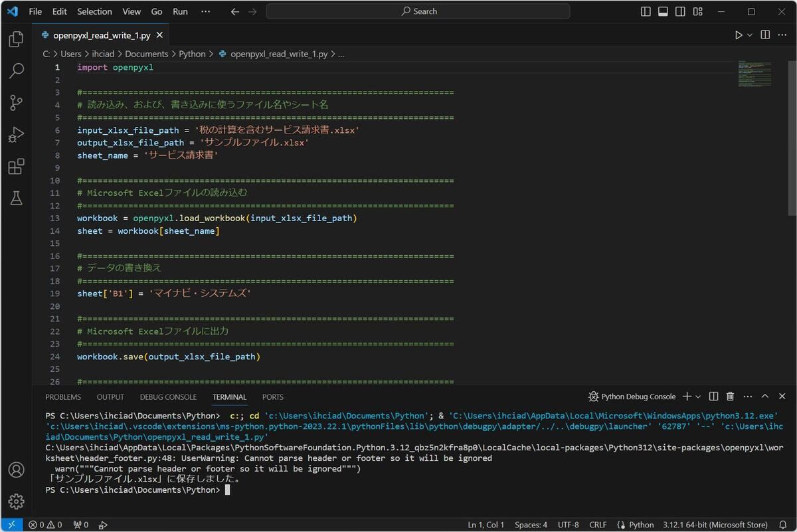Change encoding via UTF-8 status item
Image resolution: width=797 pixels, height=532 pixels.
[x=568, y=525]
